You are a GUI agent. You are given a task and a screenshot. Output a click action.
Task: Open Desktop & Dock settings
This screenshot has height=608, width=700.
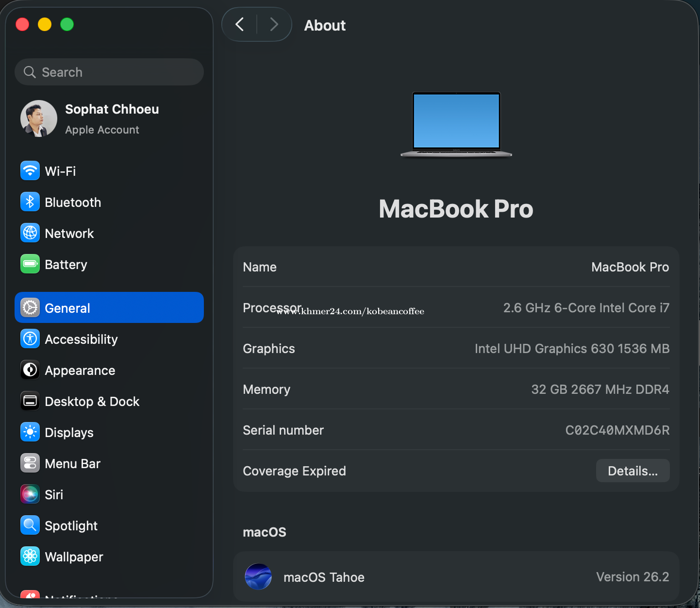click(x=92, y=402)
